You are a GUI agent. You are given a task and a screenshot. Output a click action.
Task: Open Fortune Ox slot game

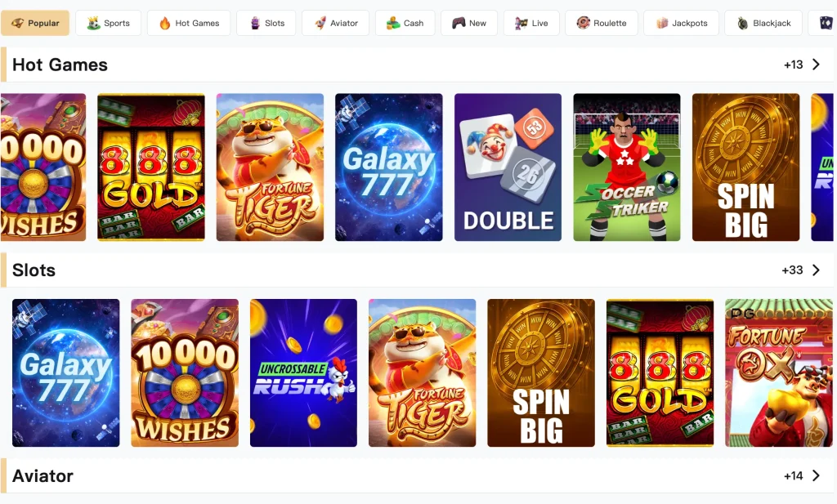pyautogui.click(x=779, y=372)
